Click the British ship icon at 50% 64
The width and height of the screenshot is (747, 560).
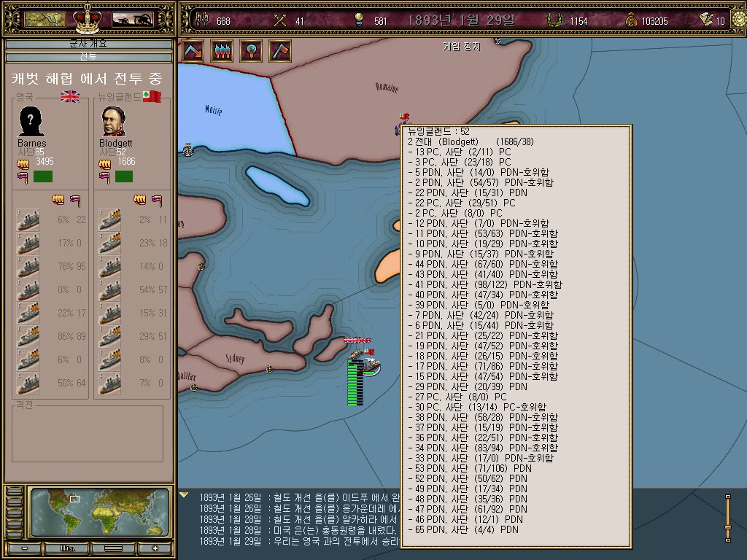[x=28, y=384]
